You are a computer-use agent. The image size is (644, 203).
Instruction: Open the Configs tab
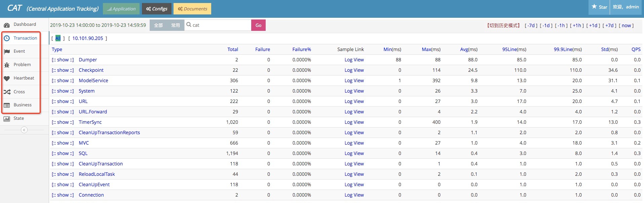[x=157, y=9]
